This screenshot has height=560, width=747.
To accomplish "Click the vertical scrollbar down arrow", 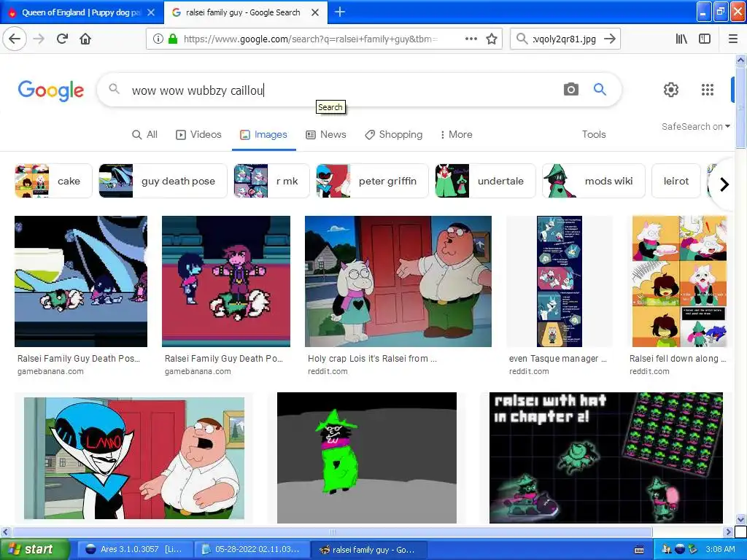I will click(x=741, y=519).
